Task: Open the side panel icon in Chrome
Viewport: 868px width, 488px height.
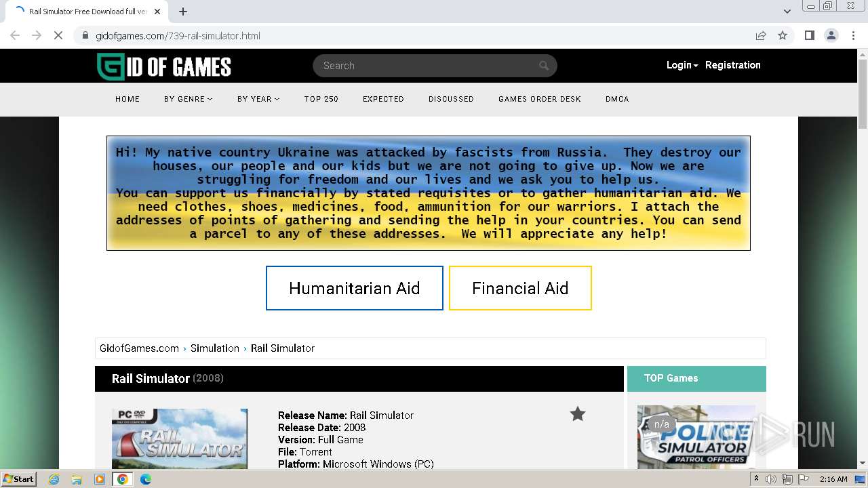Action: (809, 36)
